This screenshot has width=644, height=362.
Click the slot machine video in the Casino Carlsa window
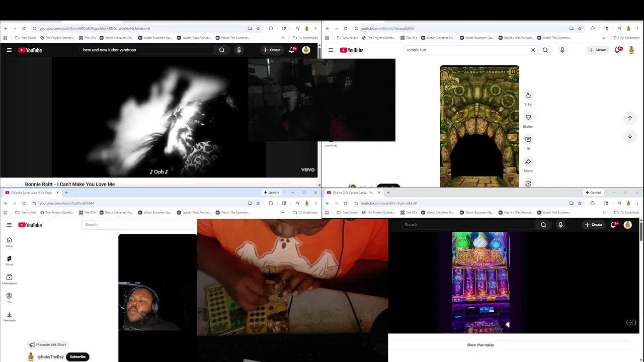tap(480, 283)
